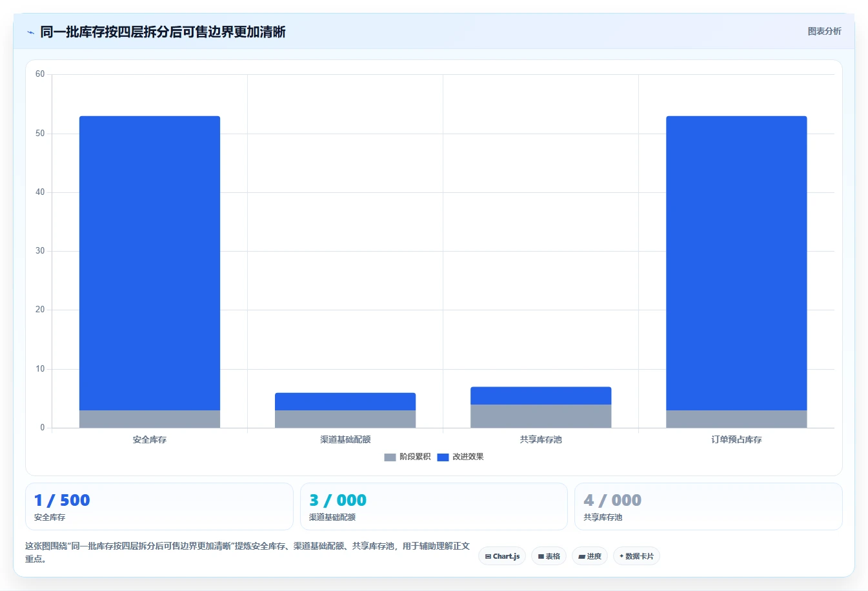
Task: Click the y-axis value 50
Action: (40, 134)
